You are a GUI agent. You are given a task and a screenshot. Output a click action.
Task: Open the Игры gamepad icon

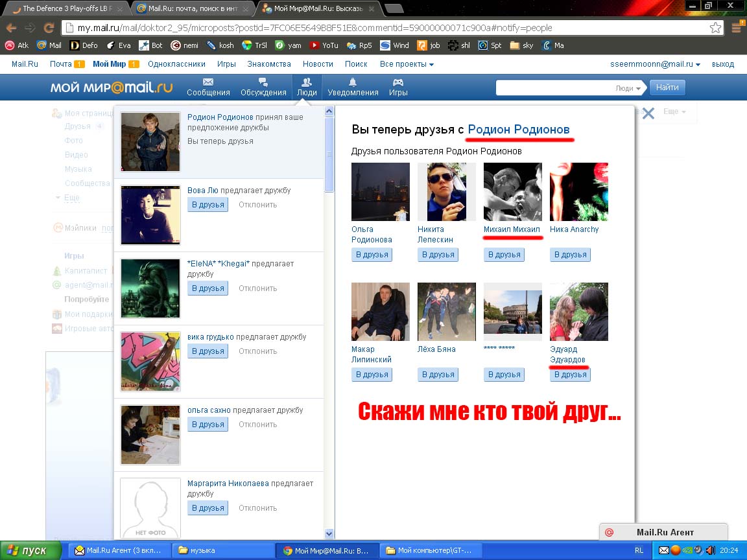click(397, 87)
